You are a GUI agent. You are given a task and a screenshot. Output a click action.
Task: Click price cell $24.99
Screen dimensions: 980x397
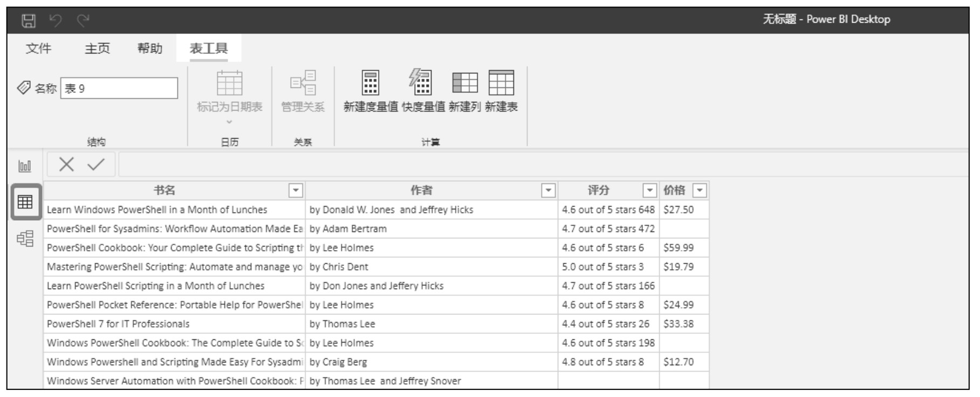(684, 305)
